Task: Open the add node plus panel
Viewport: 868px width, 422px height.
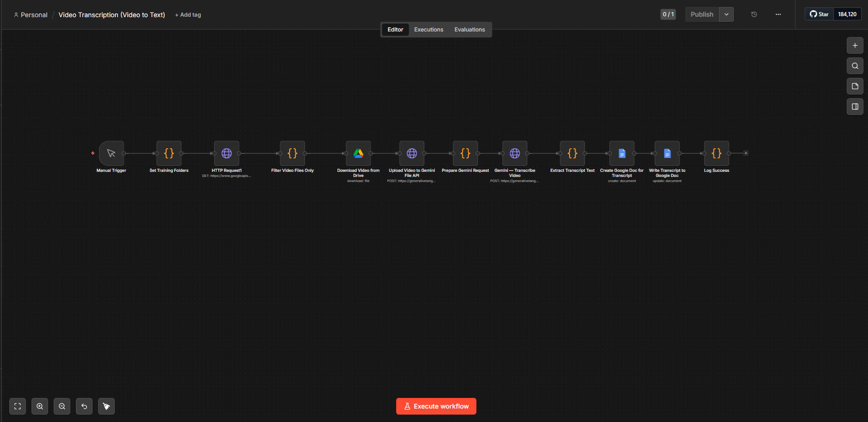Action: tap(855, 45)
